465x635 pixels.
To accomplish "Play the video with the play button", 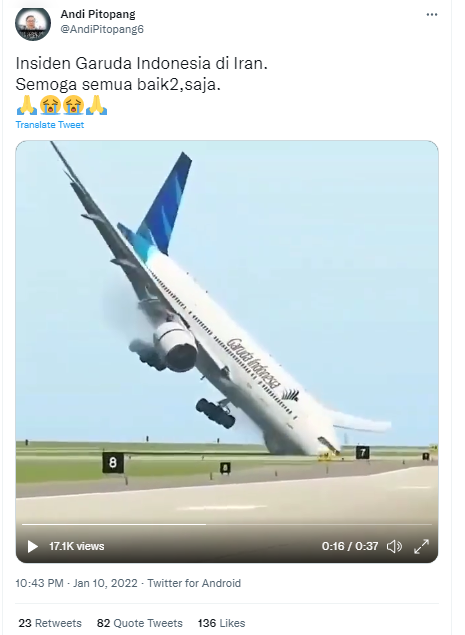I will 32,546.
